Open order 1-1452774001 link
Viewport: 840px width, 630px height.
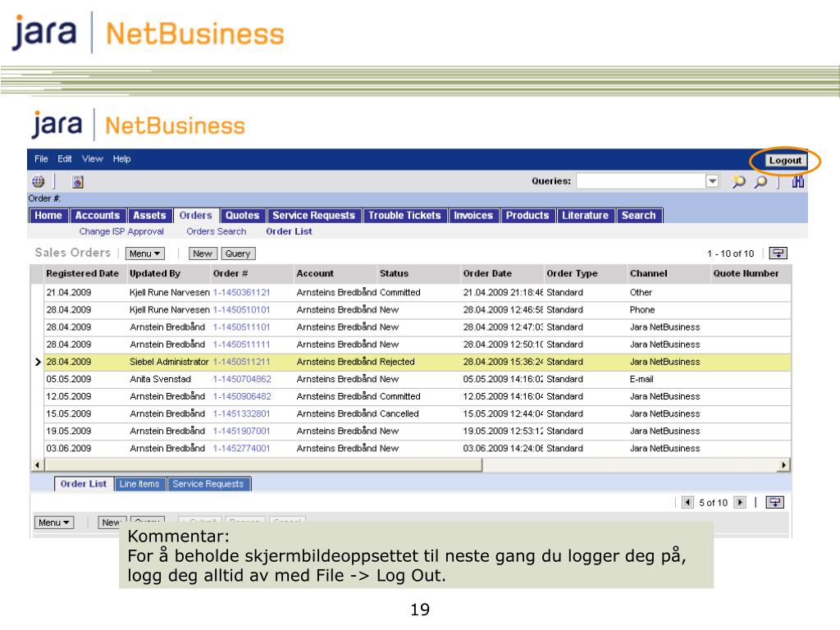[242, 449]
